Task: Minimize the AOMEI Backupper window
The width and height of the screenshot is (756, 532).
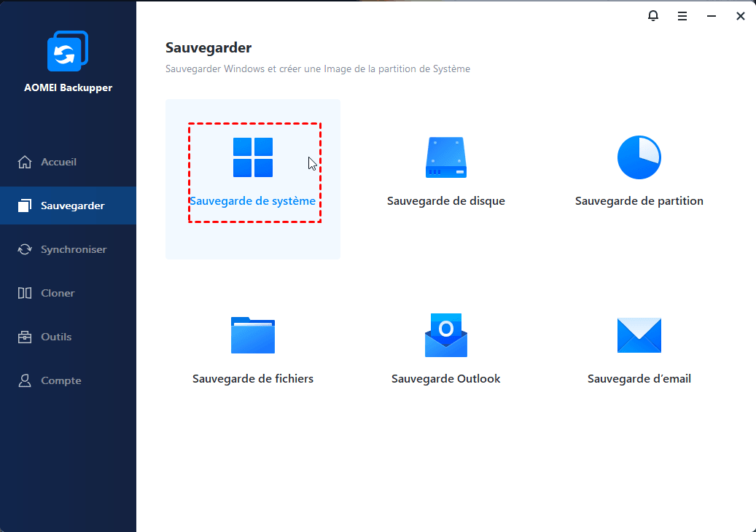Action: click(x=711, y=16)
